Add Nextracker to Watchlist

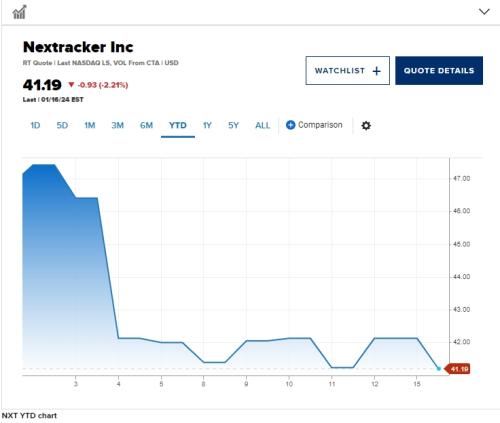(x=348, y=71)
